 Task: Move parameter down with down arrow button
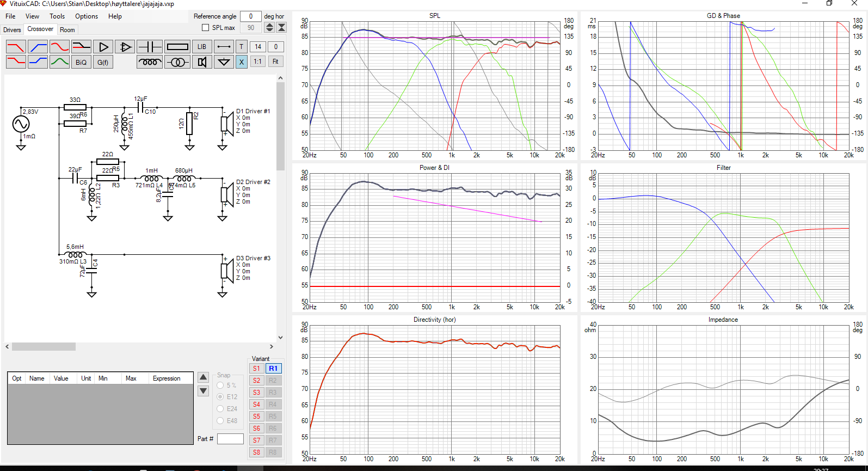204,391
